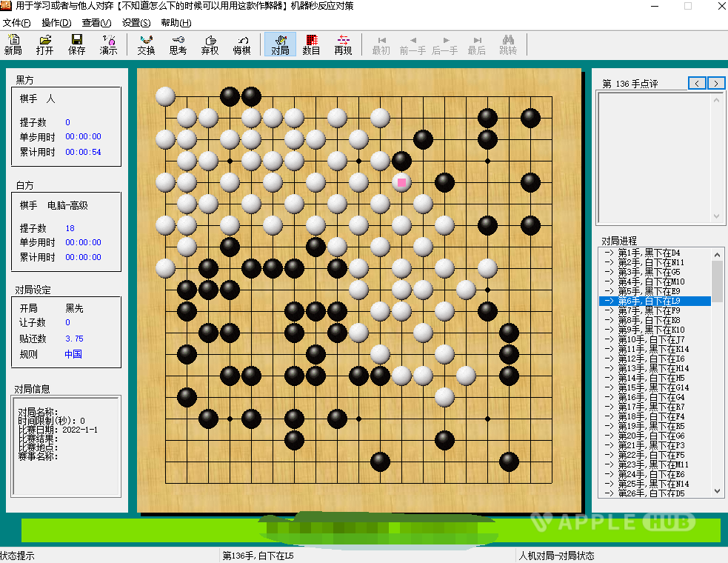Replay the game with 再现 icon

click(x=342, y=46)
